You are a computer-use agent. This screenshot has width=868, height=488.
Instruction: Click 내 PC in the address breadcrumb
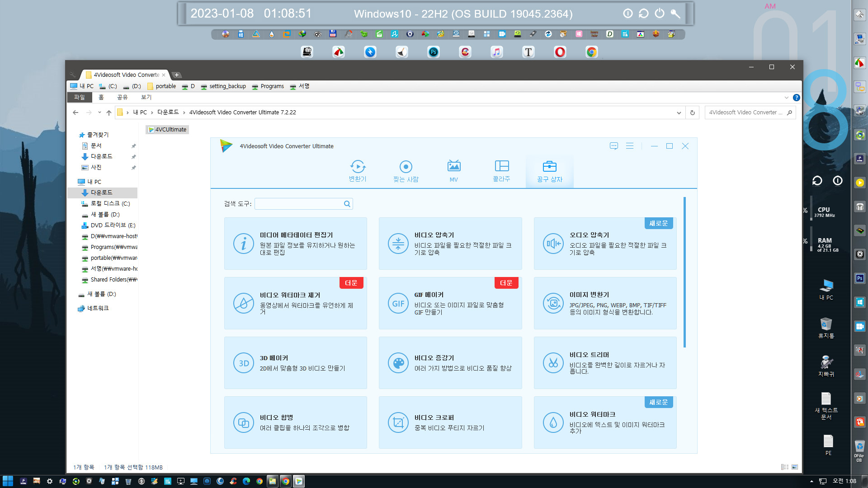point(140,113)
